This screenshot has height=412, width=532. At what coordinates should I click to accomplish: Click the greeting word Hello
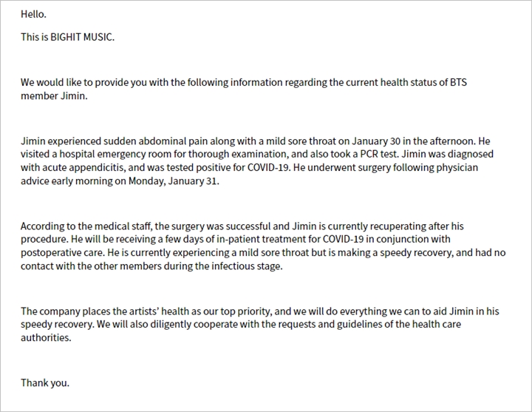[x=33, y=14]
